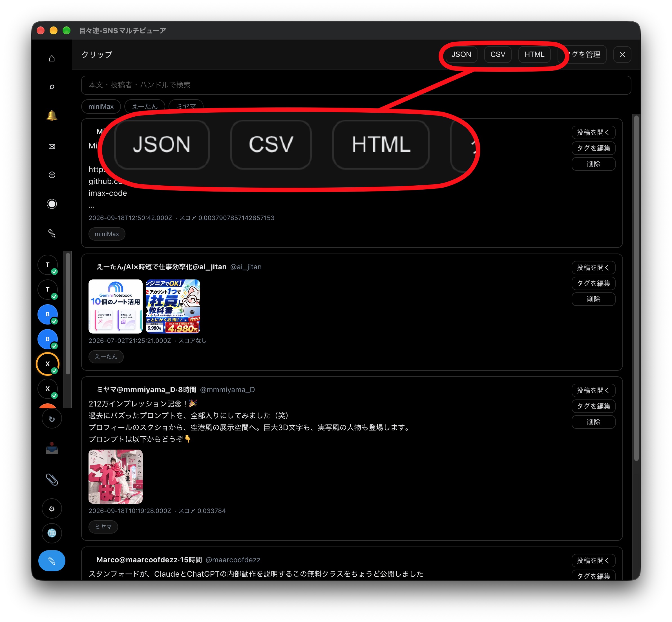This screenshot has height=622, width=672.
Task: Click 削除 on the mmmiyama_D clip
Action: pos(593,422)
